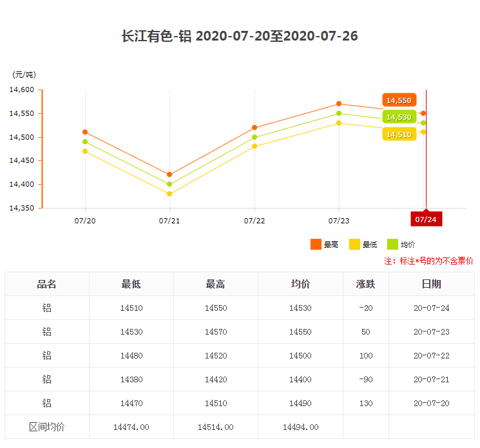
Task: Click the yellow 14,510 tooltip label
Action: [399, 135]
